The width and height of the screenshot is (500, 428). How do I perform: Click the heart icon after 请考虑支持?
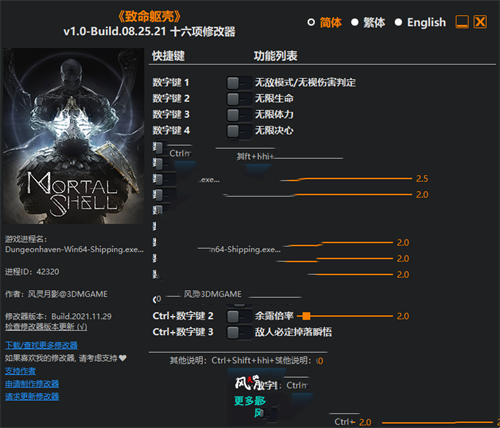123,358
